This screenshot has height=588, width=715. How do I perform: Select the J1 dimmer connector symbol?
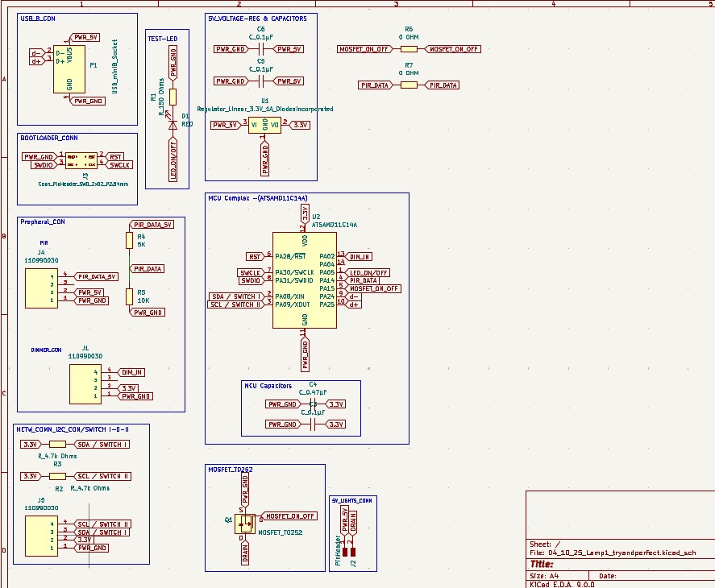click(x=85, y=384)
